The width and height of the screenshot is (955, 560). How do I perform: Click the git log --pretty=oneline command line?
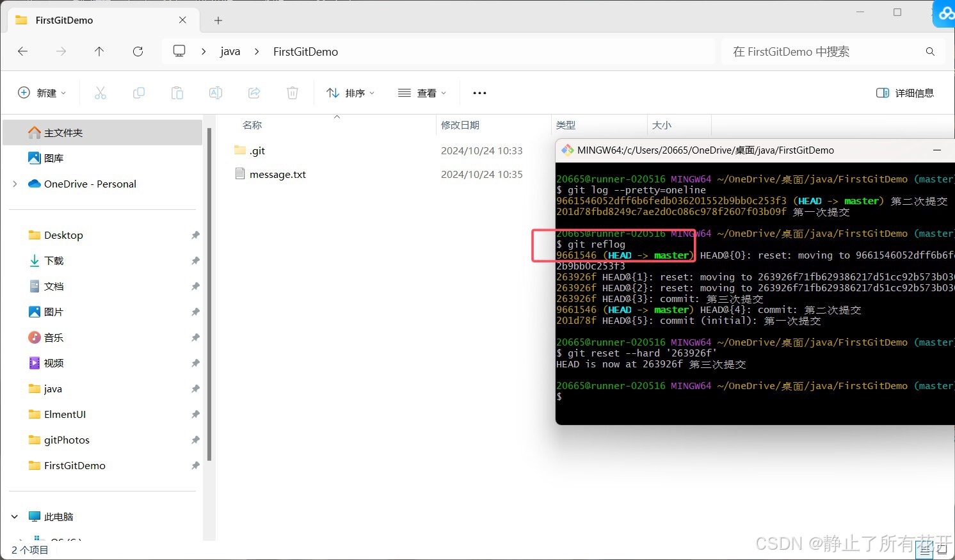pos(631,190)
